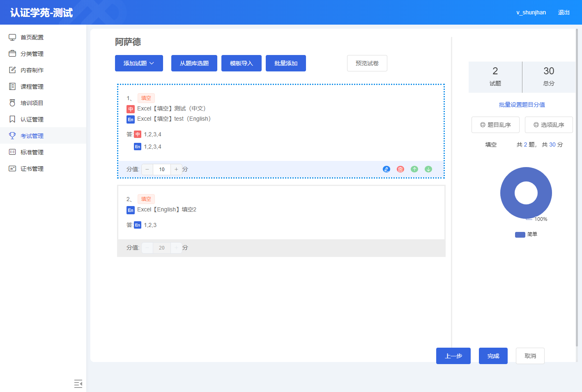
Task: Increase question 2 score with the plus button
Action: tap(176, 248)
